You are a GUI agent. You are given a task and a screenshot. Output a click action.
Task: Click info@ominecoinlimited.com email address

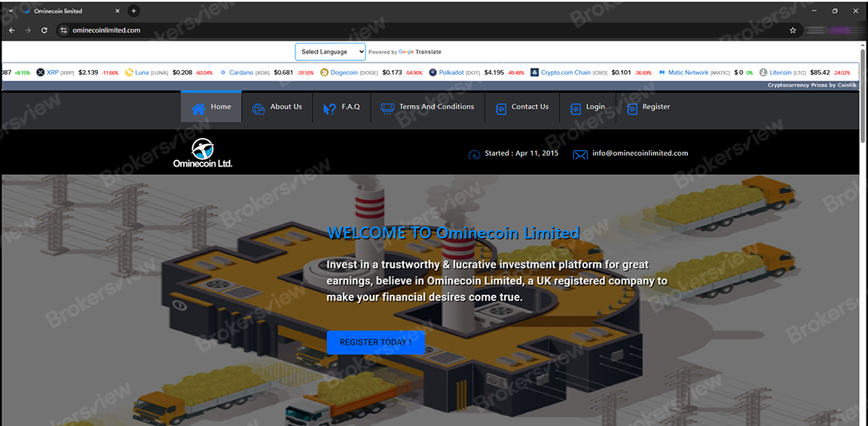tap(640, 153)
